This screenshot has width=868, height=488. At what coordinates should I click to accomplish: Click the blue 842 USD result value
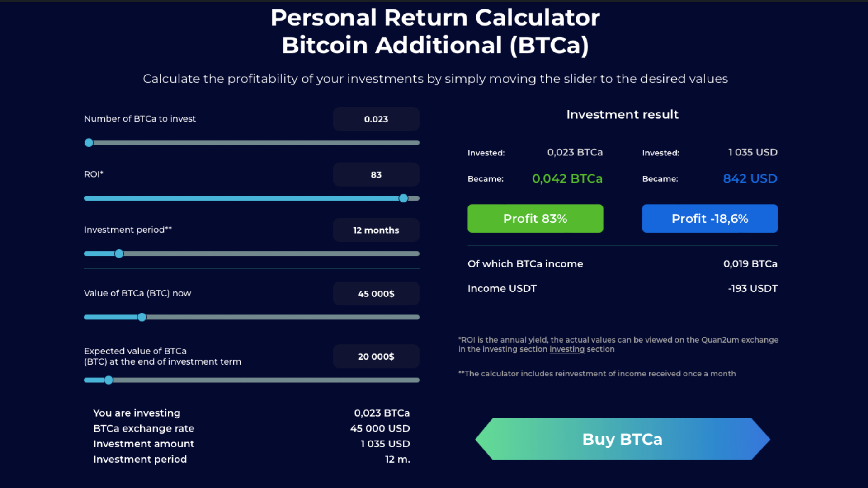coord(750,179)
